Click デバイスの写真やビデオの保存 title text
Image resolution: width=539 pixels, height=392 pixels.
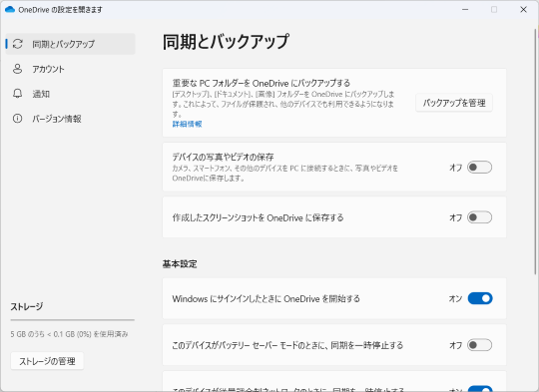pyautogui.click(x=224, y=157)
